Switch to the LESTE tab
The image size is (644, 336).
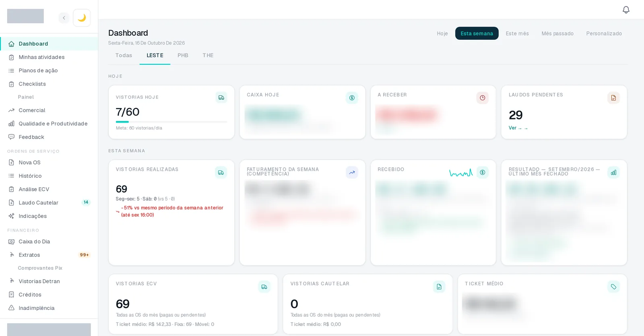pos(155,55)
